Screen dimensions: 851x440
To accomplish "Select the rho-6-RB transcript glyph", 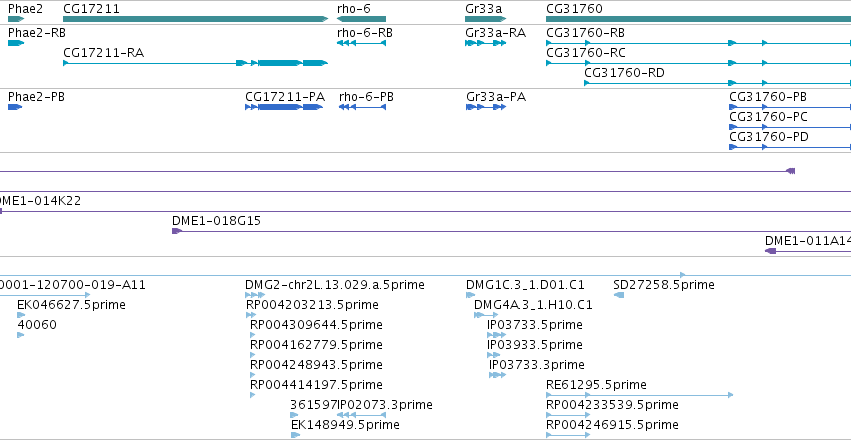I will (x=361, y=43).
